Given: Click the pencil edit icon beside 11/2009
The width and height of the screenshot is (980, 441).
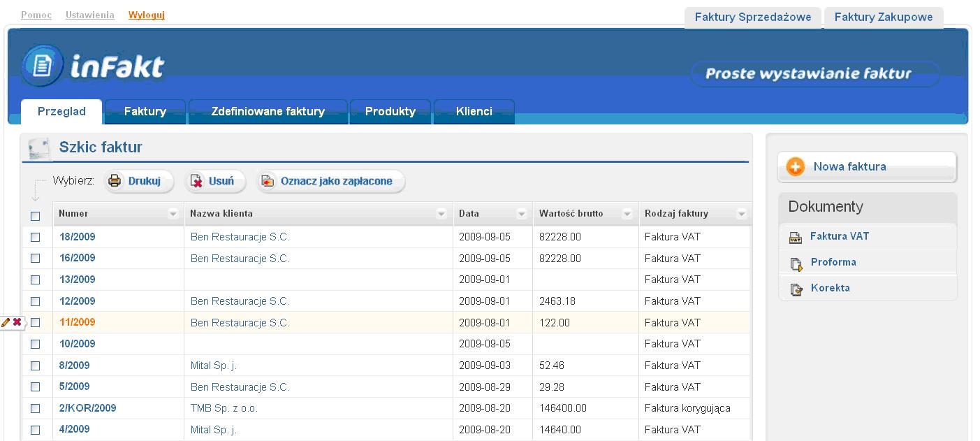Looking at the screenshot, I should pyautogui.click(x=6, y=322).
